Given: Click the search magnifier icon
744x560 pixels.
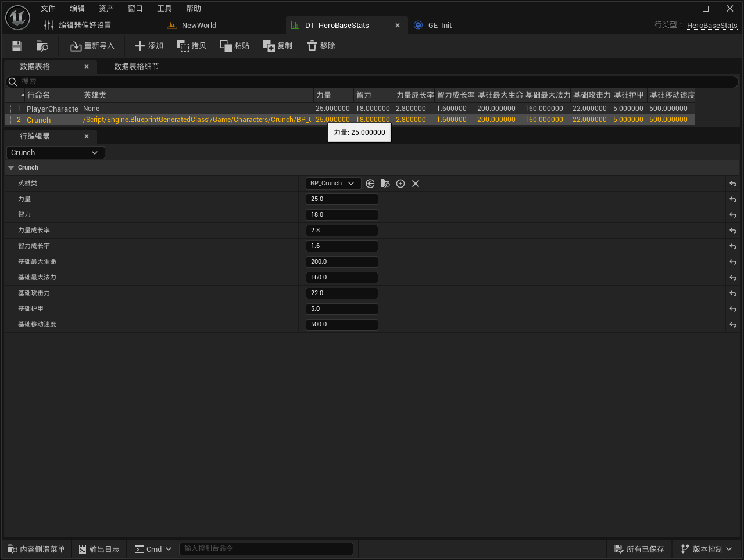Looking at the screenshot, I should 12,82.
